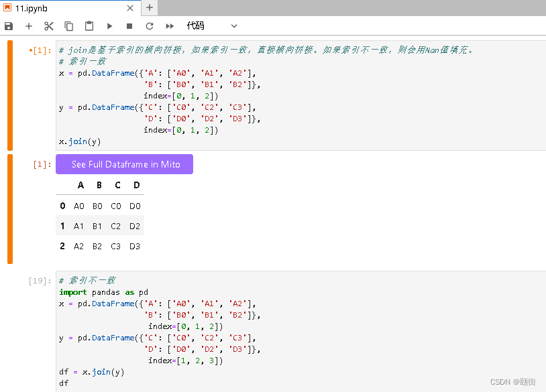Run the selected cell

coord(108,26)
